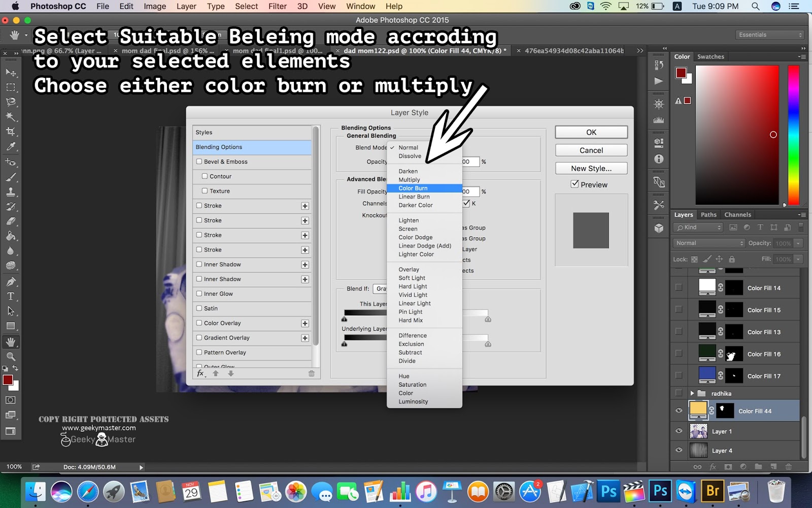The height and width of the screenshot is (508, 812).
Task: Select the Zoom tool in toolbar
Action: [11, 357]
